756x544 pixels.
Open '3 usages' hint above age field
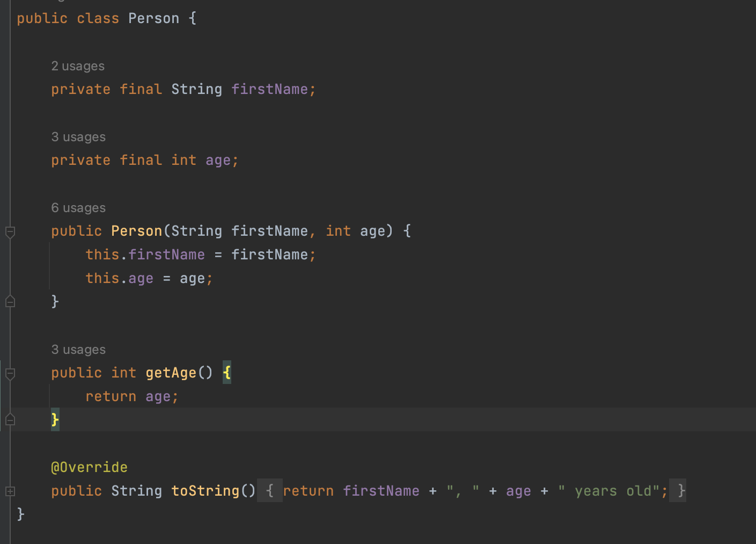pyautogui.click(x=78, y=137)
